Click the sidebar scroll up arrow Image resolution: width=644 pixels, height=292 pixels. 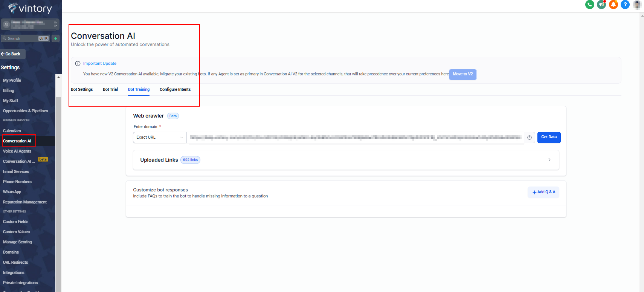pyautogui.click(x=58, y=77)
